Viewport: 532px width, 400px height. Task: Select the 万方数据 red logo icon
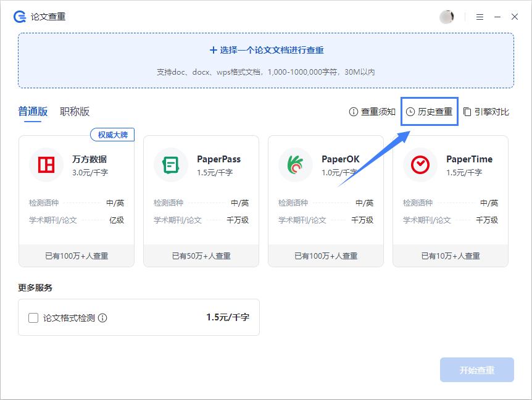(46, 165)
